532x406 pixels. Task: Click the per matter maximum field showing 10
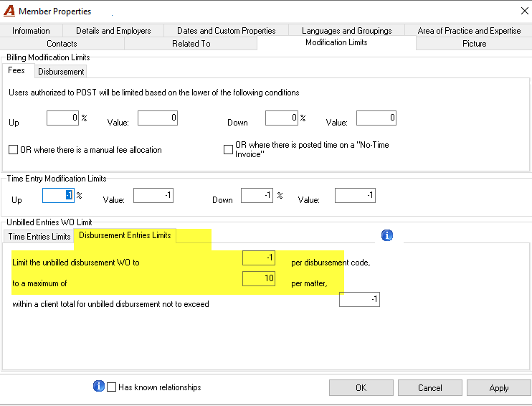click(x=259, y=279)
